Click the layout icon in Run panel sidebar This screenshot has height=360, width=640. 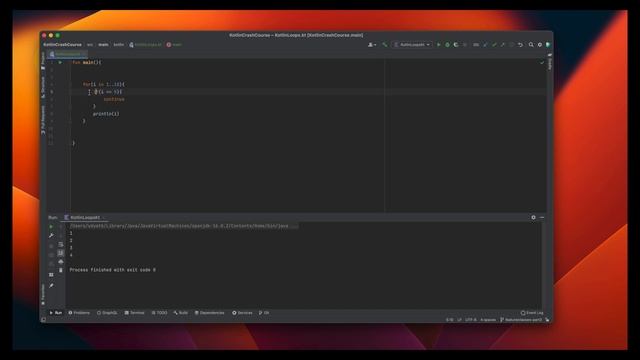[51, 275]
